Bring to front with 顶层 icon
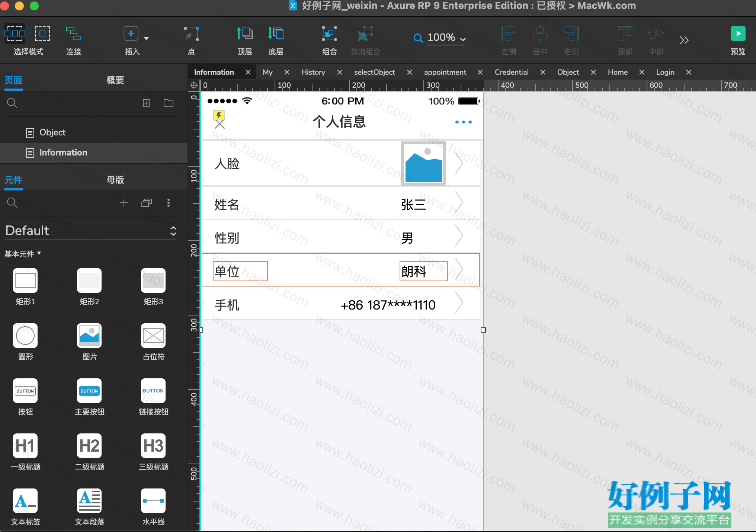Screen dimensions: 756x532 [x=245, y=33]
